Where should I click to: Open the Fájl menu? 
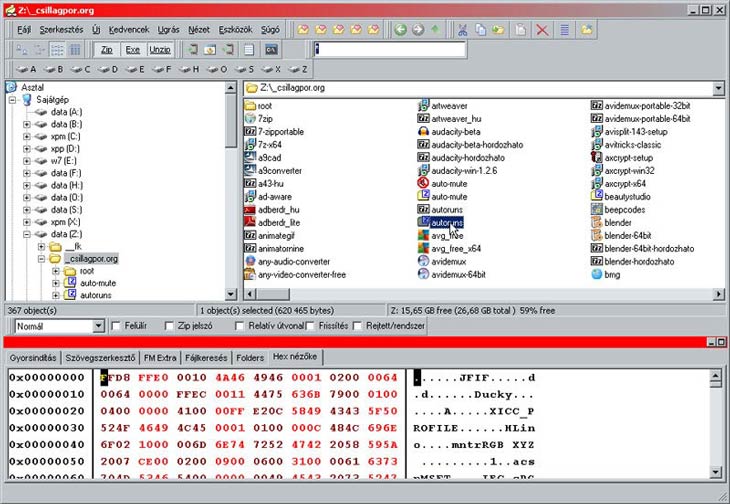tap(24, 30)
